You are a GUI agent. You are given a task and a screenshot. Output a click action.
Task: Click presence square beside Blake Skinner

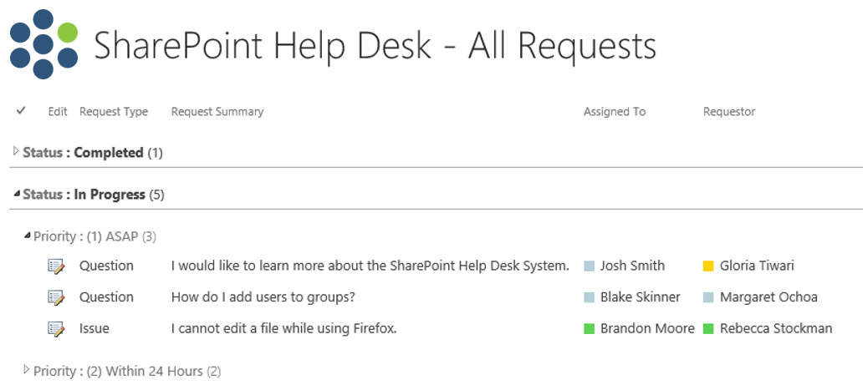589,297
